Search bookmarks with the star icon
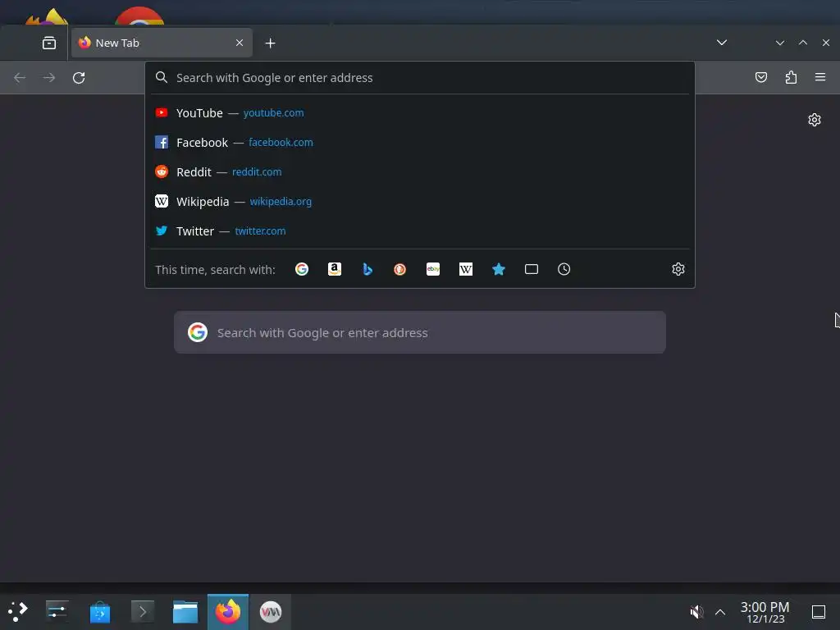 pyautogui.click(x=498, y=269)
